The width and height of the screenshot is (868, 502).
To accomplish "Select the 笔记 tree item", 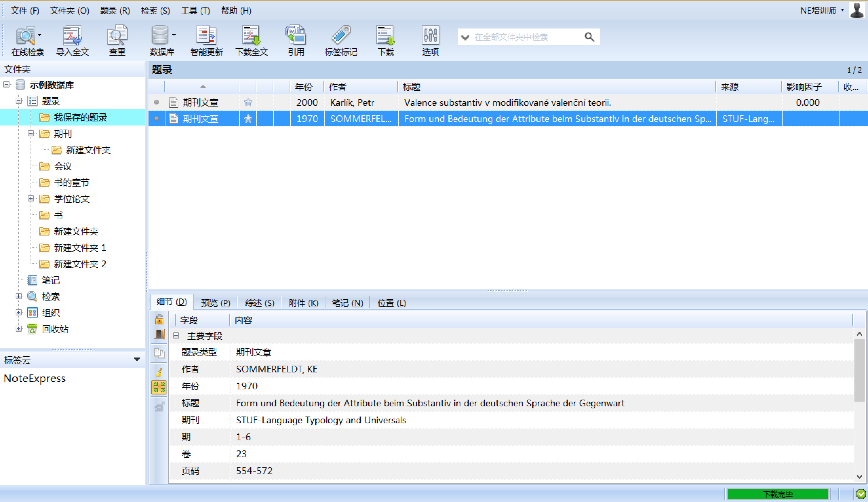I will (50, 280).
